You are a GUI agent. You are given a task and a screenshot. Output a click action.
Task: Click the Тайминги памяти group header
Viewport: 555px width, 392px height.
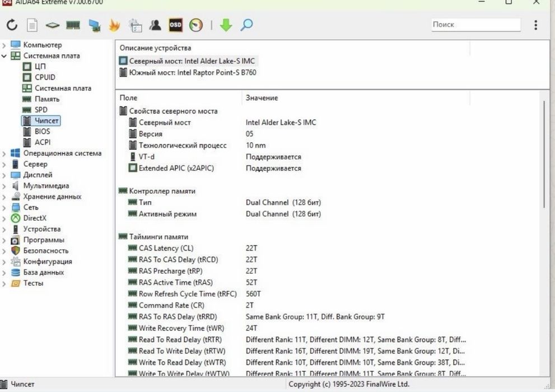(153, 237)
